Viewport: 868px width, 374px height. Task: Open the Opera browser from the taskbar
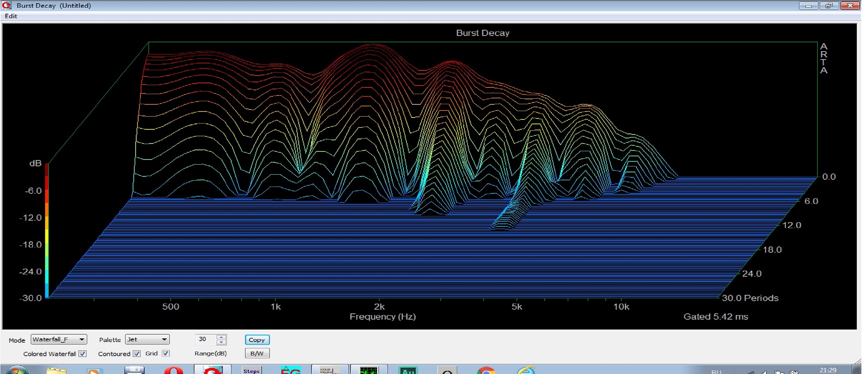coord(174,370)
